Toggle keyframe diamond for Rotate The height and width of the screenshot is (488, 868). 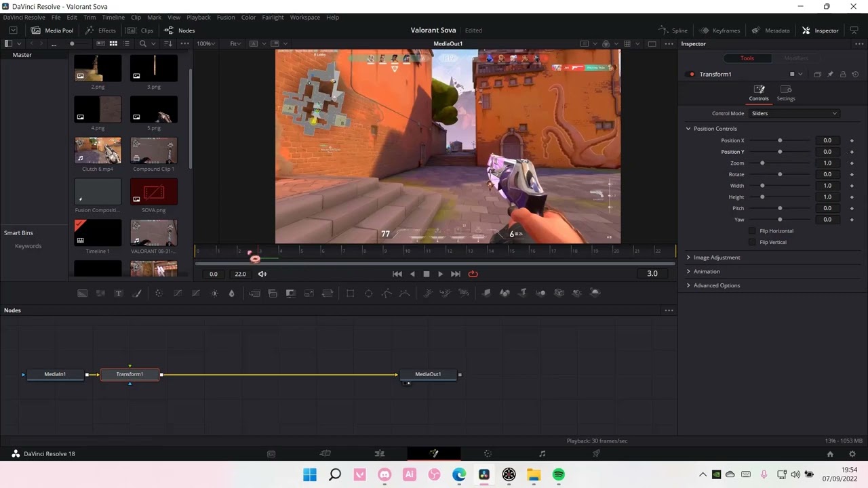[x=852, y=174]
